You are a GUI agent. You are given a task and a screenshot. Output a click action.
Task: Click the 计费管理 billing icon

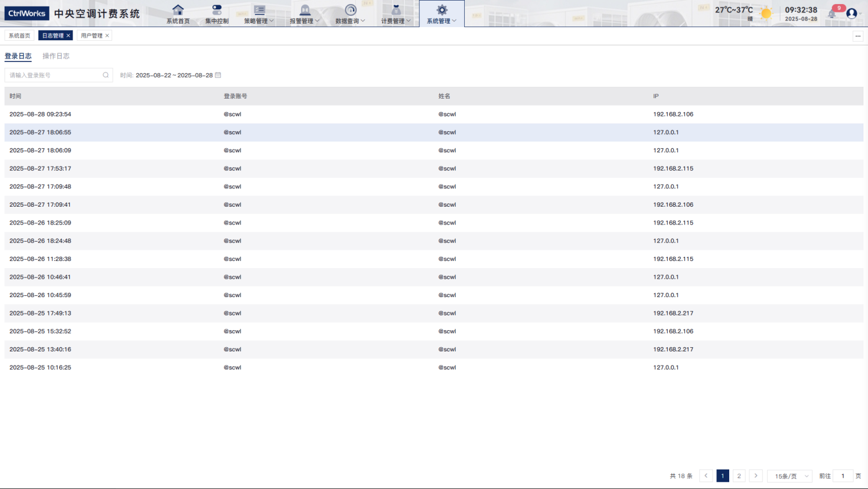pyautogui.click(x=396, y=10)
